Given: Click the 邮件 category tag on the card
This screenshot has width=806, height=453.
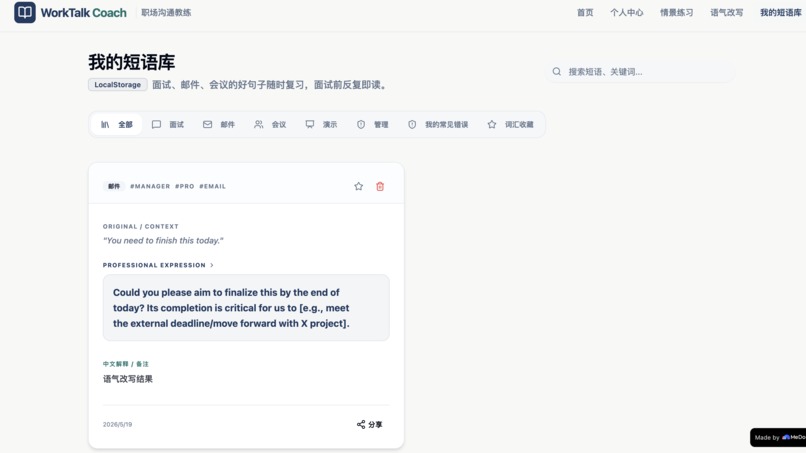Looking at the screenshot, I should coord(114,186).
